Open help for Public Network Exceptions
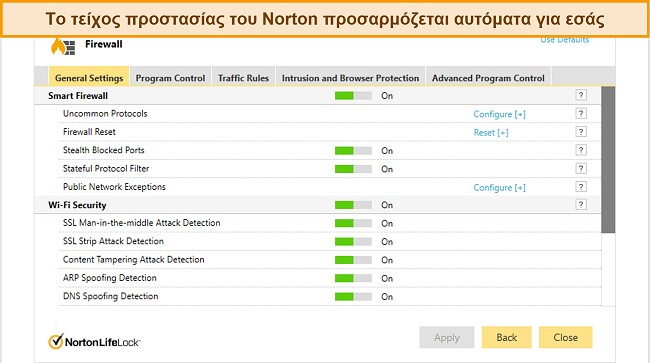The height and width of the screenshot is (363, 650). coord(581,186)
